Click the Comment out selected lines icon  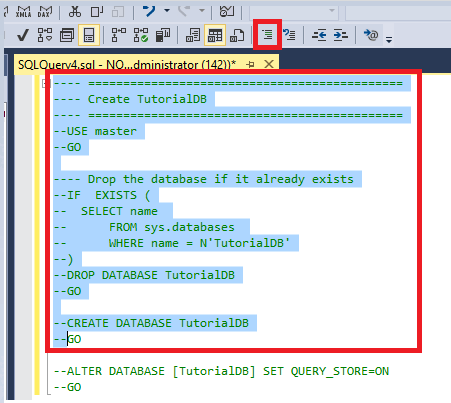267,35
